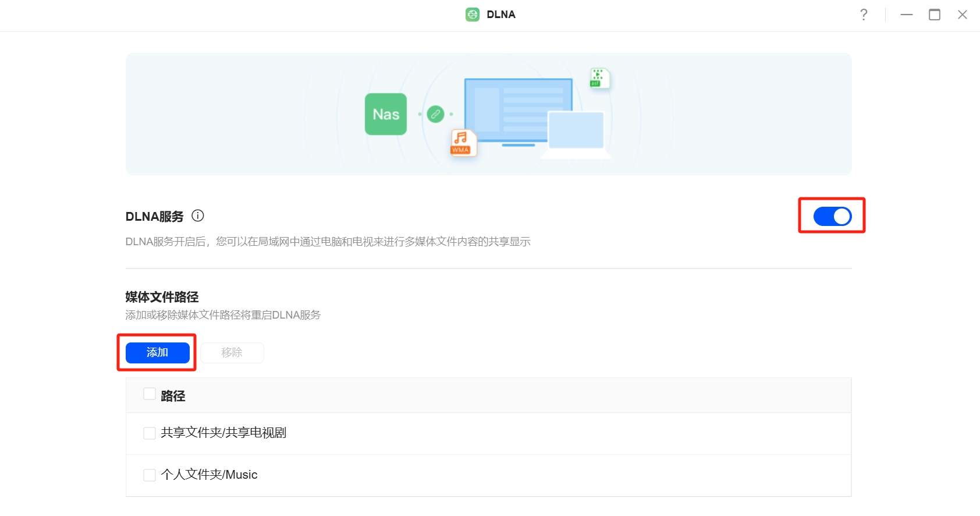Click the green link icon in banner

(x=435, y=114)
